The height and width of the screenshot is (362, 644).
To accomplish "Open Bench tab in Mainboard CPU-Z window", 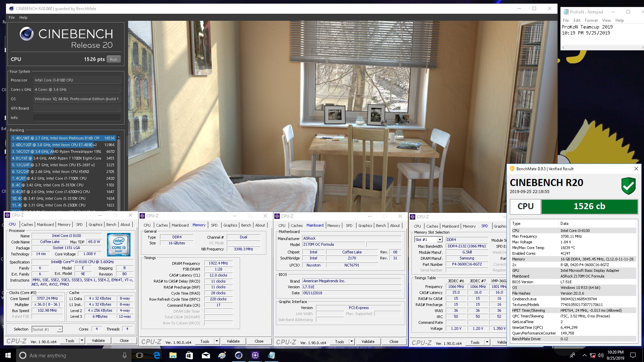I will tap(381, 226).
